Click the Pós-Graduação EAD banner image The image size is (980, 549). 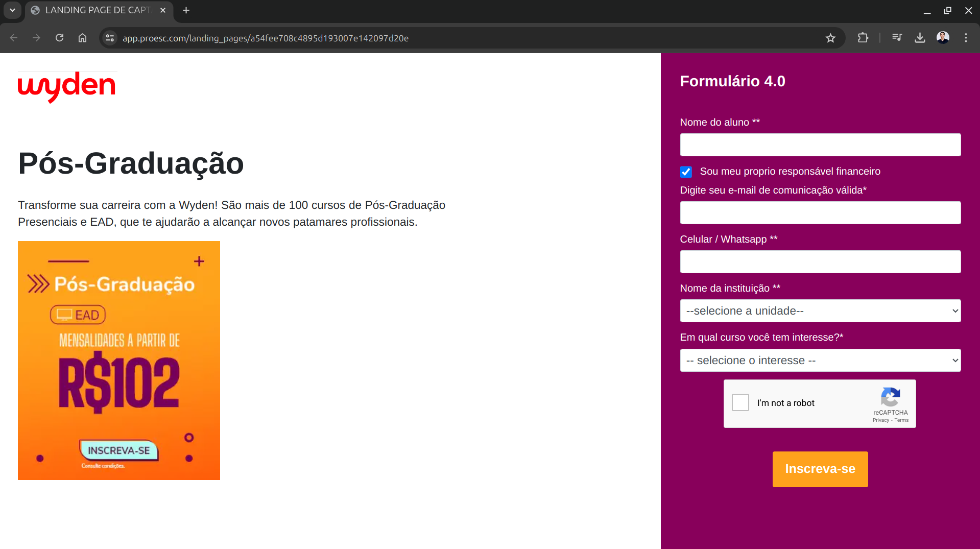pos(119,361)
